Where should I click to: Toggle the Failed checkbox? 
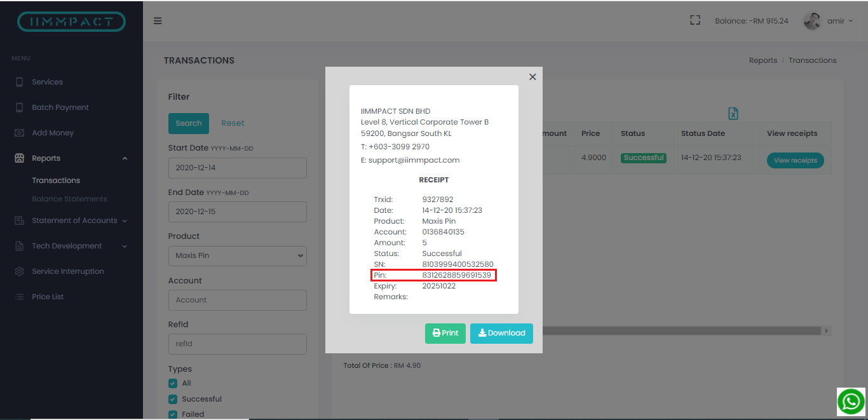172,414
